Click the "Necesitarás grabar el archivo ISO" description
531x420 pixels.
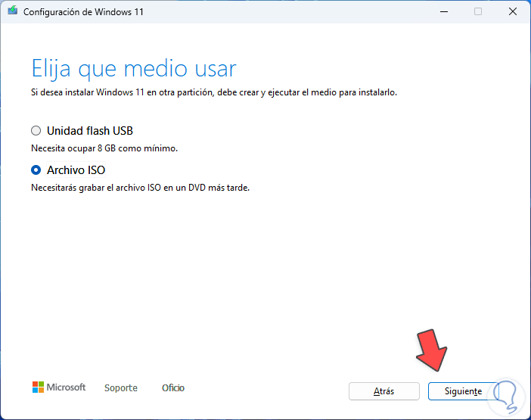point(140,188)
